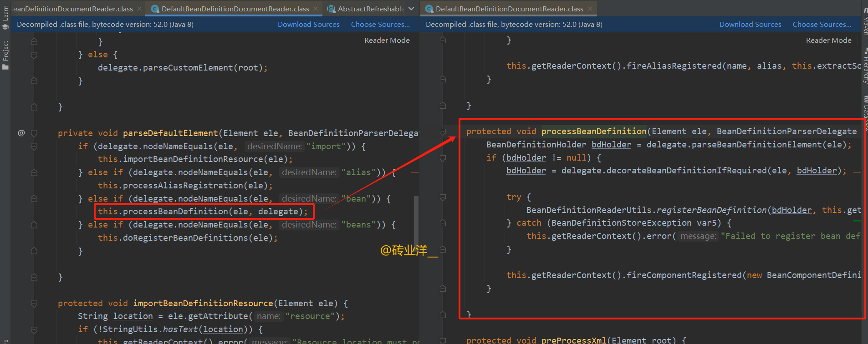This screenshot has height=344, width=868.
Task: Toggle Reader Mode in the right editor
Action: [x=828, y=40]
